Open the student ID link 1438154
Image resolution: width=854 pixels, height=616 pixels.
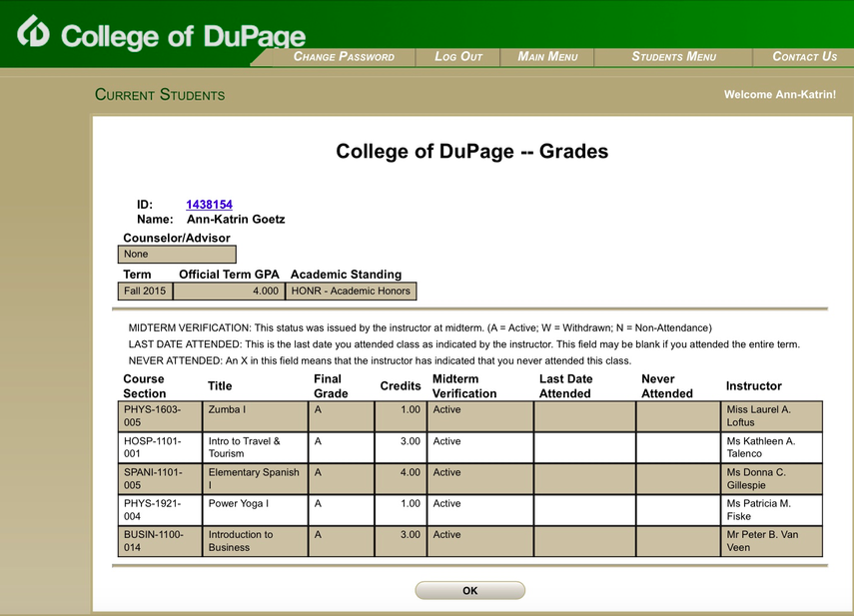point(209,205)
